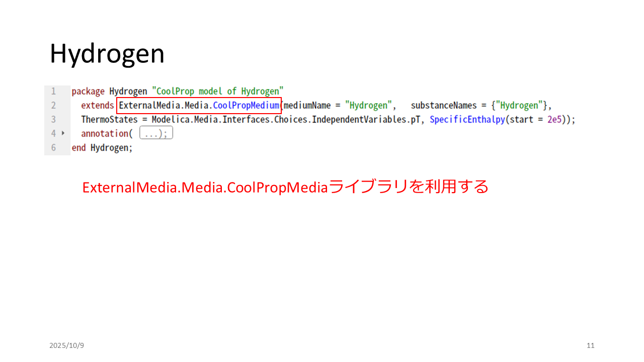Select line number 1 in the gutter
644x362 pixels.
pyautogui.click(x=53, y=92)
